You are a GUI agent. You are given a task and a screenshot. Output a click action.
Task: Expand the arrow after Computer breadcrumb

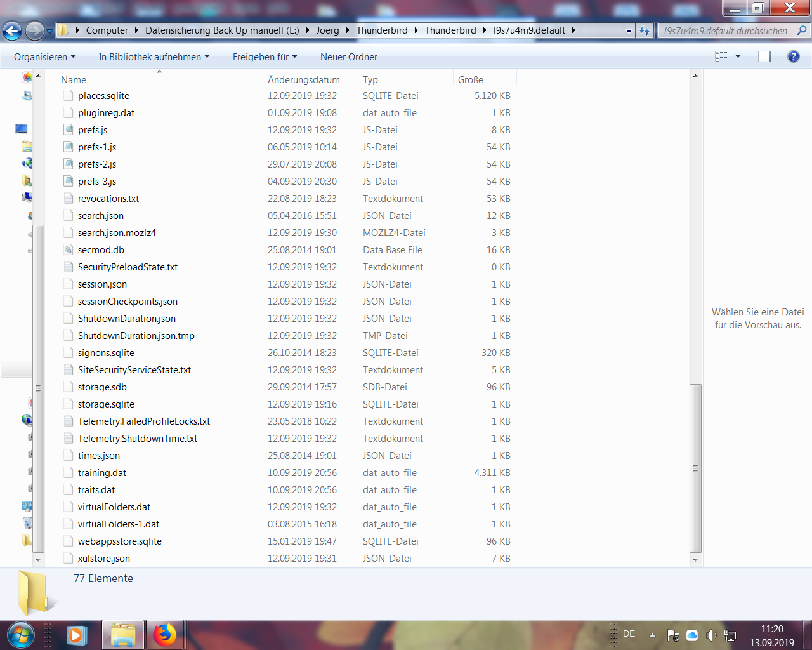click(x=136, y=30)
